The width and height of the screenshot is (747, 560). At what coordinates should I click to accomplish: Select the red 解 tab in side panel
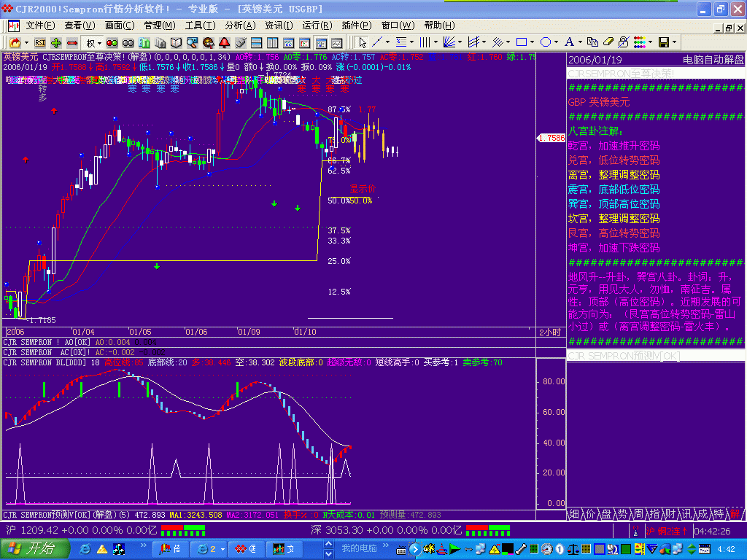coord(735,514)
